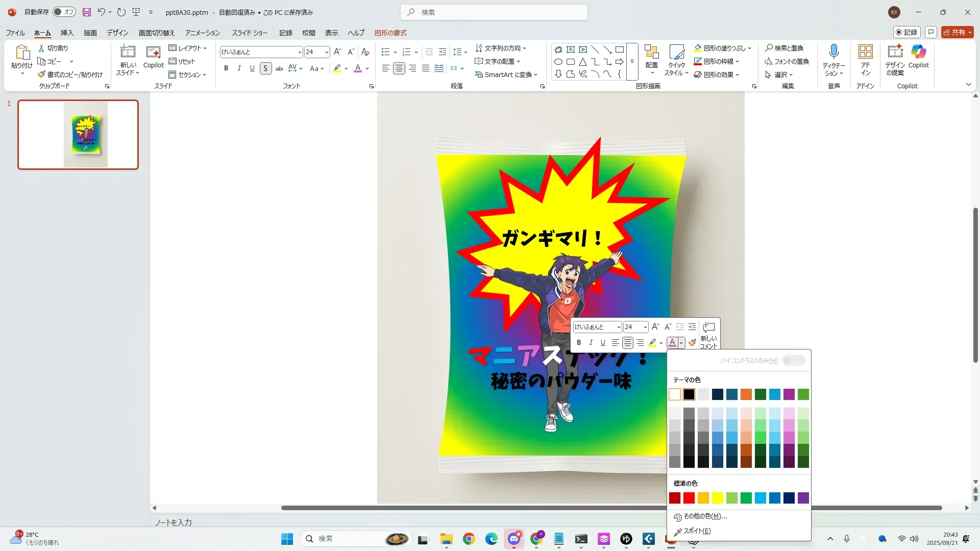Open Copilot from the ribbon
The height and width of the screenshot is (551, 980).
pyautogui.click(x=918, y=52)
